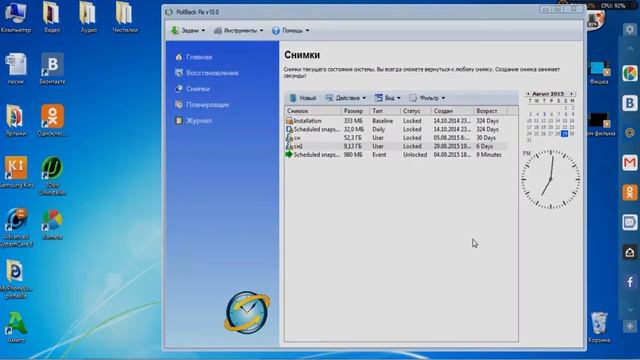Screen dimensions: 640x360
Task: Go to Восстановление in the sidebar
Action: pos(207,73)
